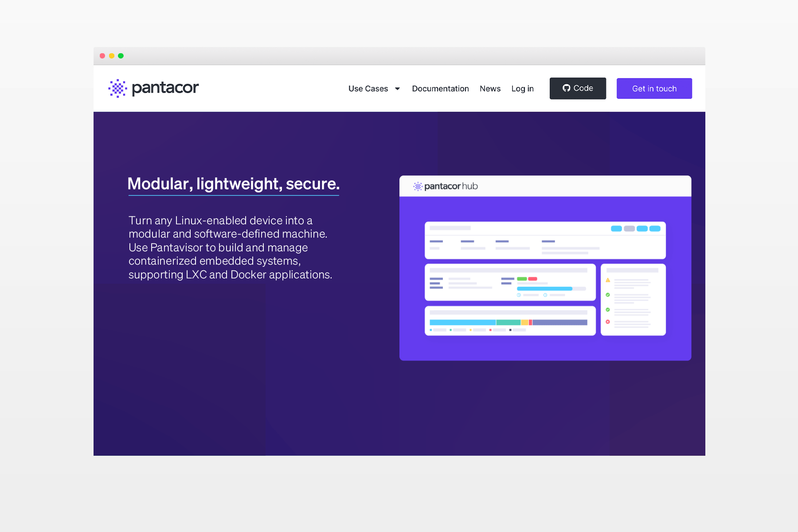Open the Use Cases menu
Screen dimensions: 798x532
(368, 89)
